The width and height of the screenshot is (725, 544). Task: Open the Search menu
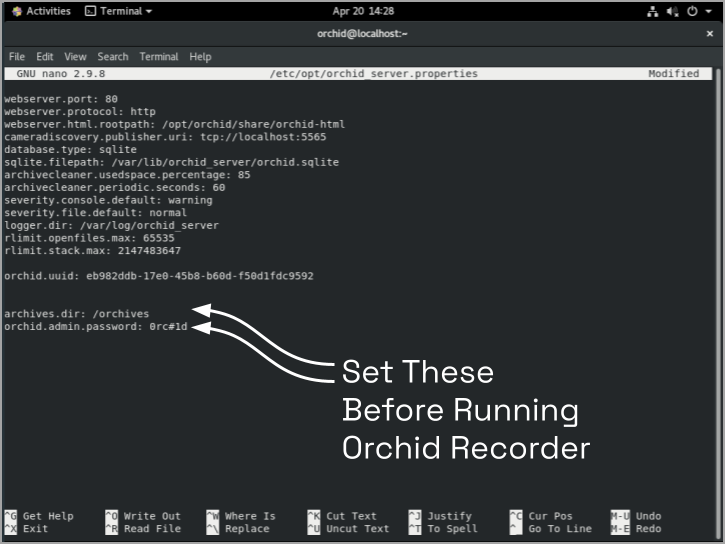tap(113, 56)
